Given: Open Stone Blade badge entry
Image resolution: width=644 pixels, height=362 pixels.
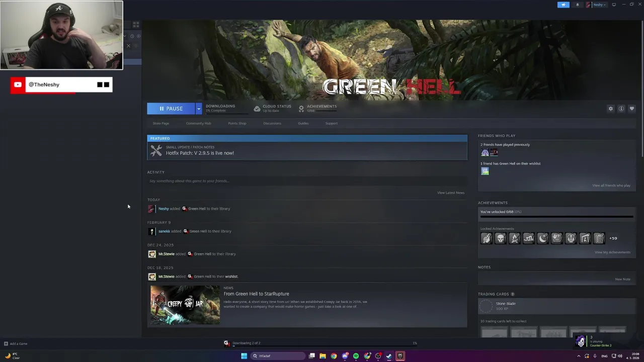Looking at the screenshot, I should pyautogui.click(x=556, y=306).
